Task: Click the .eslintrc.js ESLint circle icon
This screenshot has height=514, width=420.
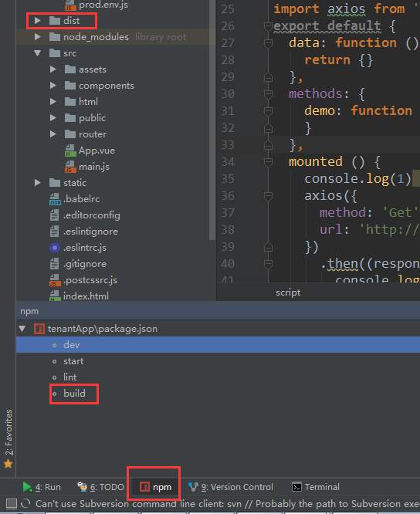Action: point(54,248)
